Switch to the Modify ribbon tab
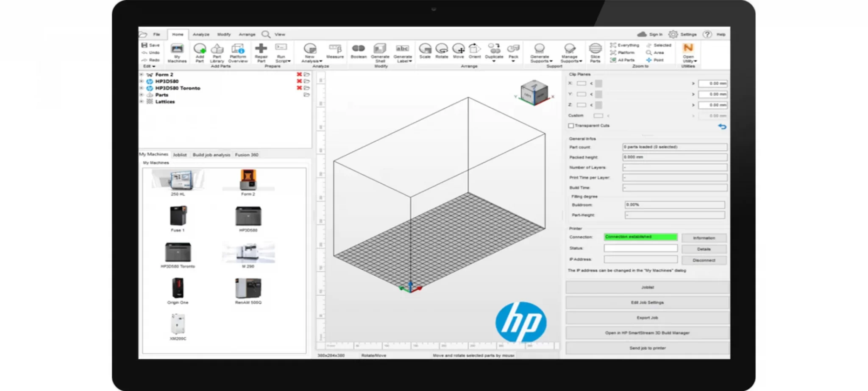This screenshot has width=868, height=391. [224, 34]
